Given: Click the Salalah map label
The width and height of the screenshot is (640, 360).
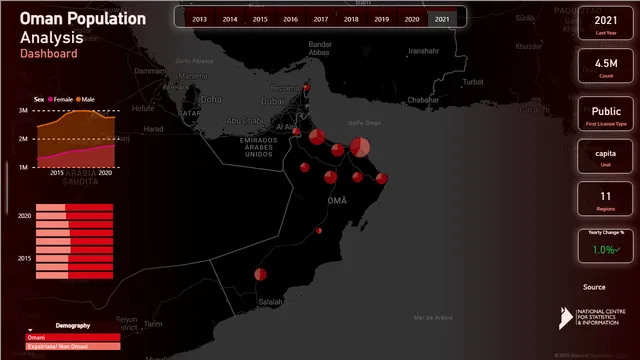Looking at the screenshot, I should point(270,302).
